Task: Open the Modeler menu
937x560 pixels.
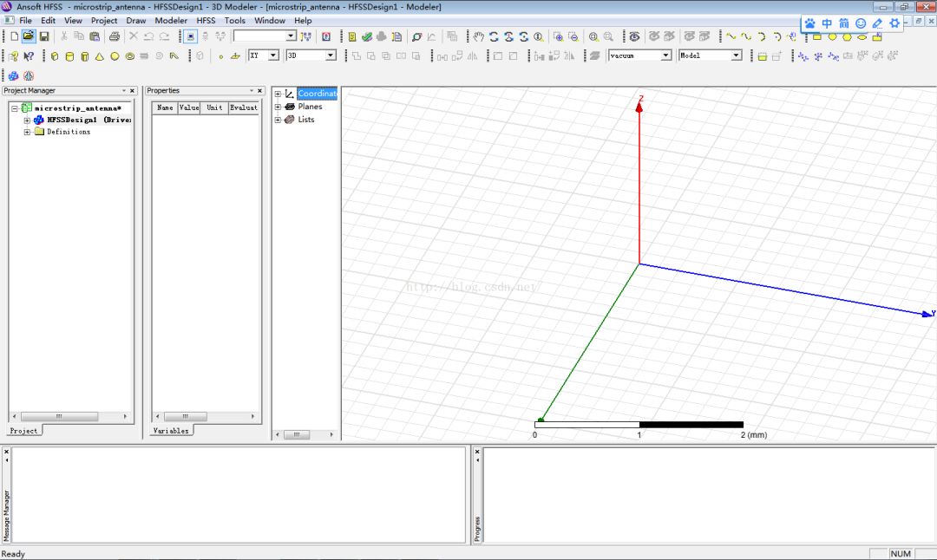Action: (171, 20)
